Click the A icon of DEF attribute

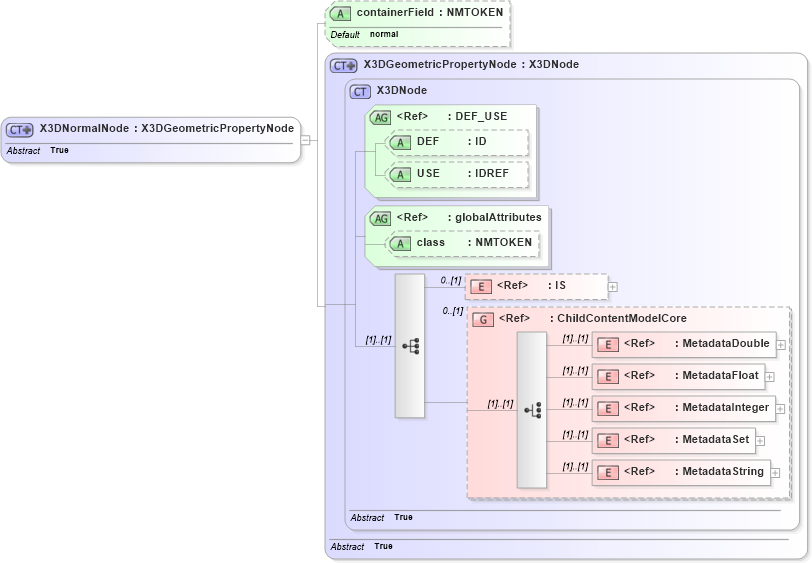[x=400, y=142]
